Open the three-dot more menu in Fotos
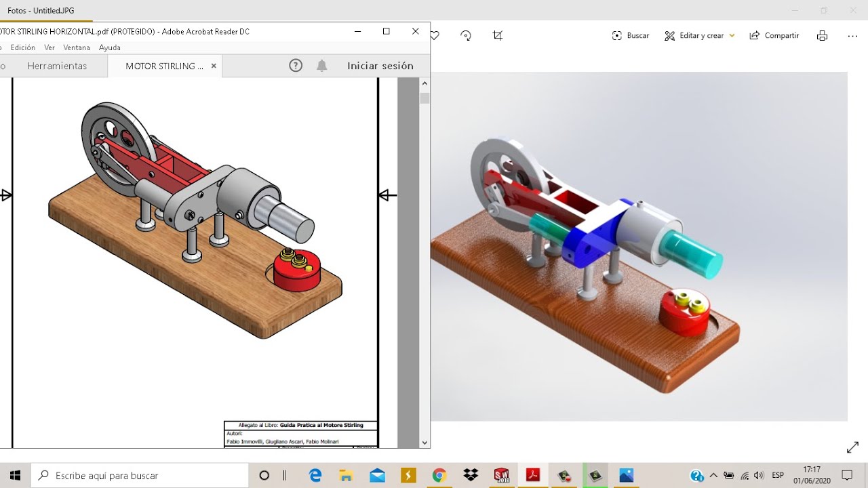868x488 pixels. pos(853,36)
